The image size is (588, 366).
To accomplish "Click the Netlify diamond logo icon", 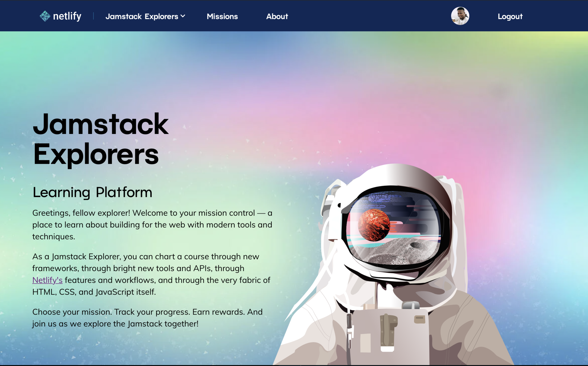I will 45,16.
